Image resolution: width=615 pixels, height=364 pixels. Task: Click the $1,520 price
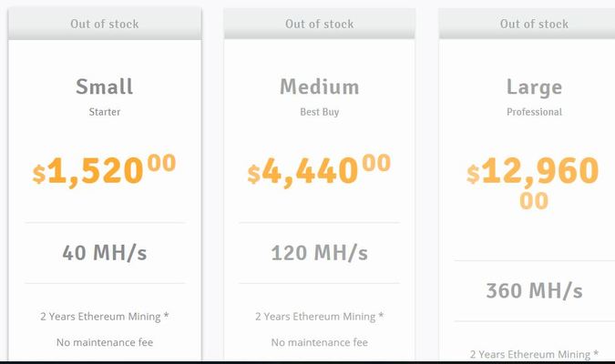coord(105,170)
